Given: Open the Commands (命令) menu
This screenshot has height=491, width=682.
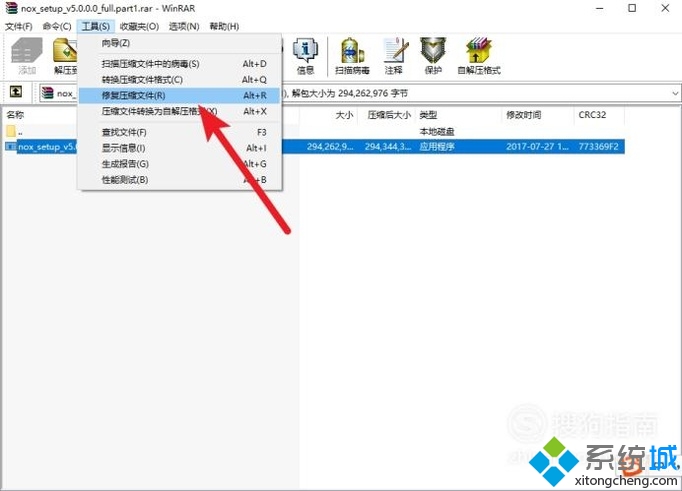Looking at the screenshot, I should pyautogui.click(x=57, y=27).
